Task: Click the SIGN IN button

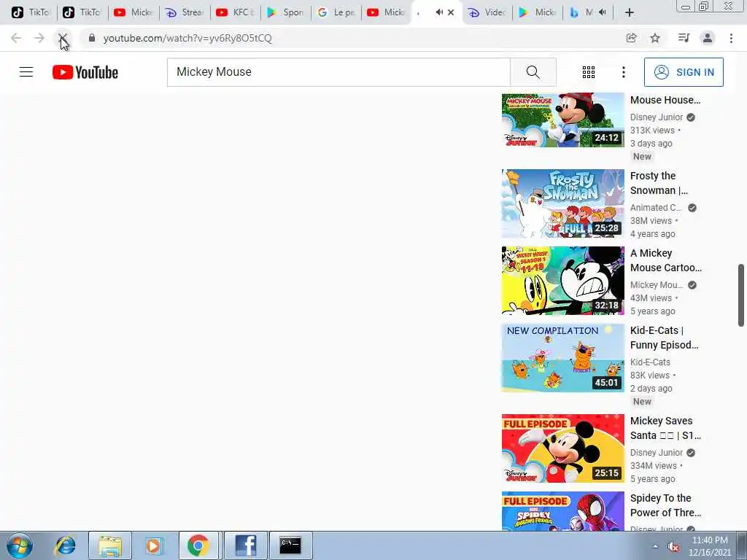Action: coord(684,72)
